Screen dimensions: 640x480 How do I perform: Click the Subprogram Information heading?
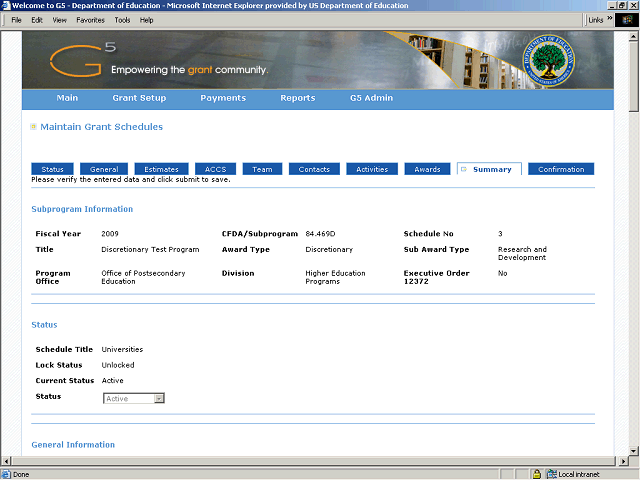pyautogui.click(x=82, y=209)
